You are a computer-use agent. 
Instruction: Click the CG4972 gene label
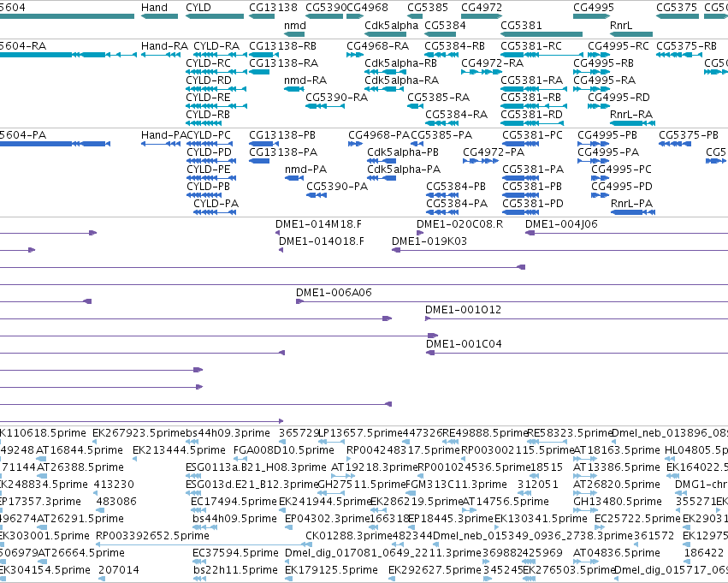tap(482, 8)
